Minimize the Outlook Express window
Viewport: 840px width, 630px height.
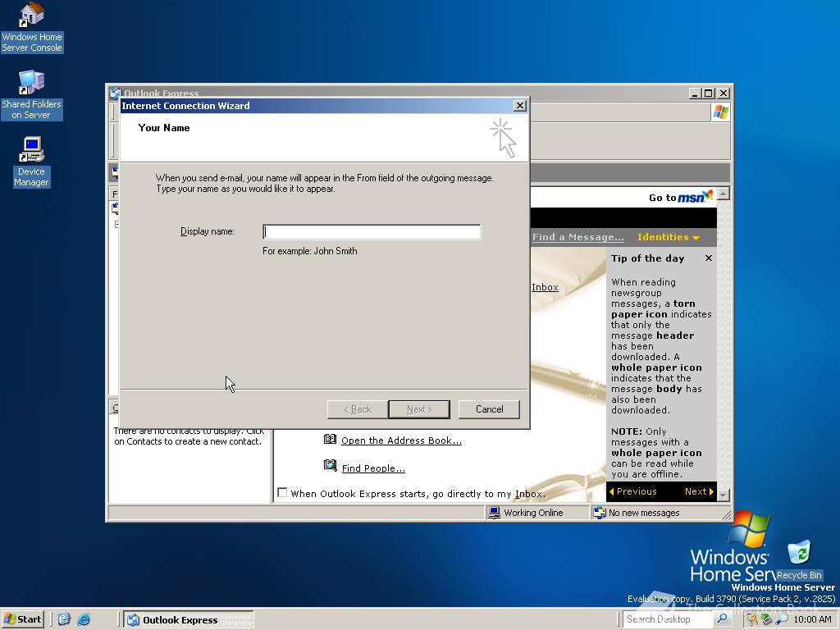click(696, 94)
